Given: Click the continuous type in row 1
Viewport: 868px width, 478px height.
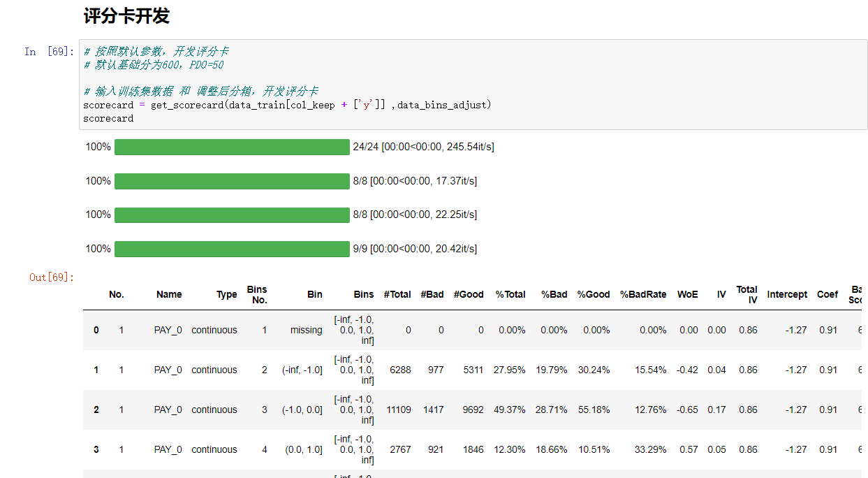Looking at the screenshot, I should [214, 370].
